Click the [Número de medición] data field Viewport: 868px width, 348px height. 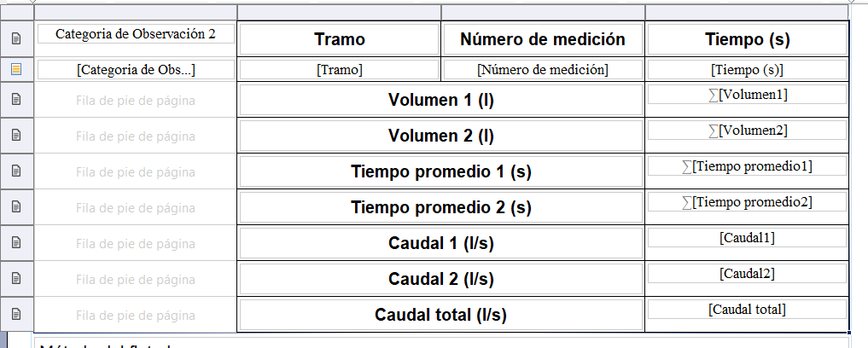coord(542,70)
